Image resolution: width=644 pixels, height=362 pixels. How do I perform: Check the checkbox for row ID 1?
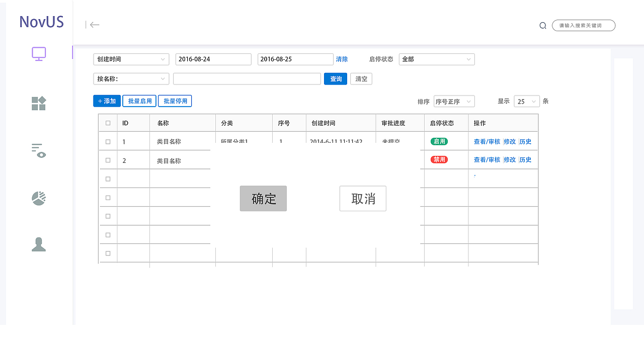click(x=108, y=141)
